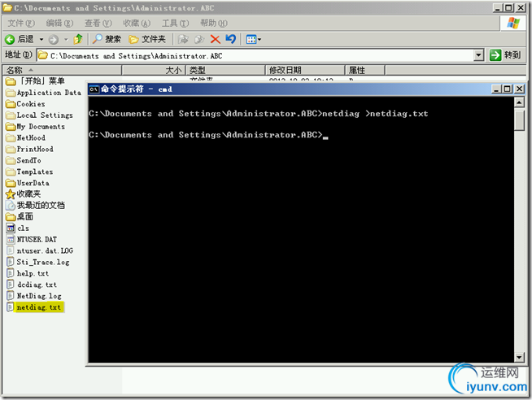Open the 文件(F) menu
Screen dimensions: 532x400
(x=21, y=23)
